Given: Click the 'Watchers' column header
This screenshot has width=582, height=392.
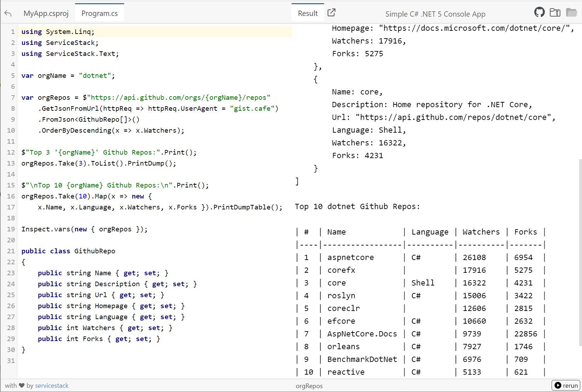Looking at the screenshot, I should click(481, 232).
